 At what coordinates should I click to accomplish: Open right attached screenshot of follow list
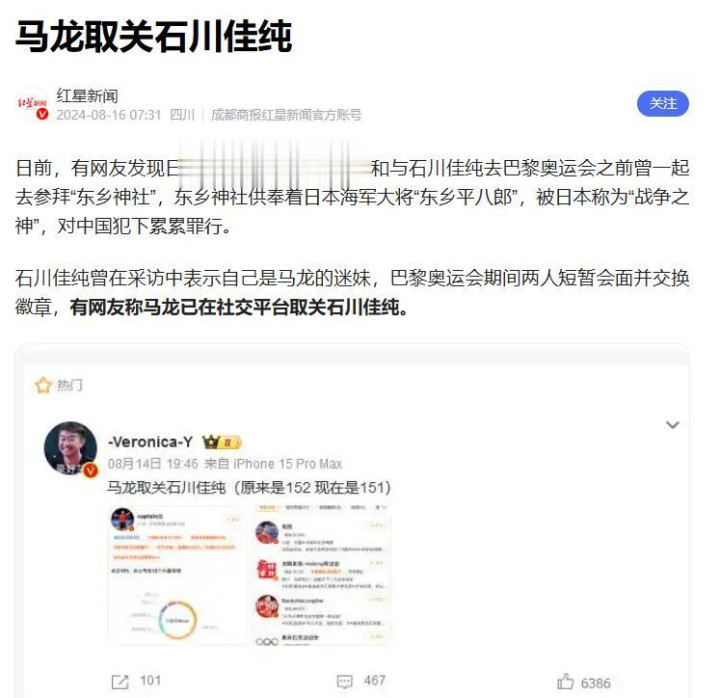pos(322,576)
